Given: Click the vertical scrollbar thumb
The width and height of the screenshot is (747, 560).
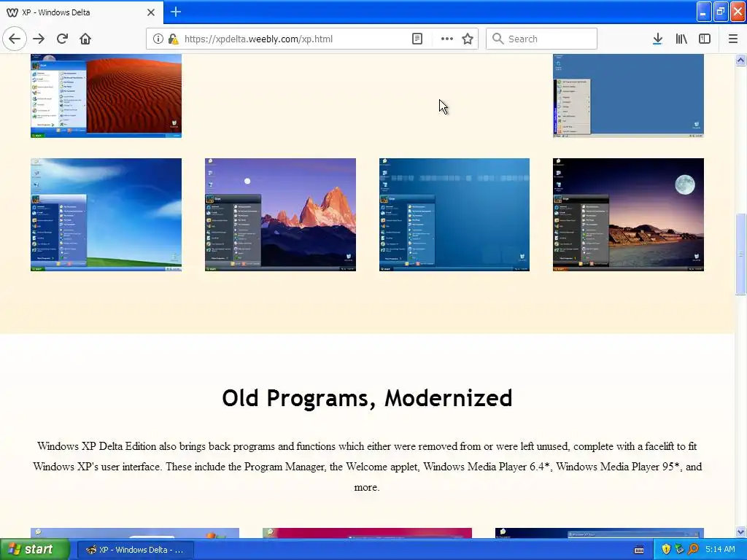Looking at the screenshot, I should (740, 254).
